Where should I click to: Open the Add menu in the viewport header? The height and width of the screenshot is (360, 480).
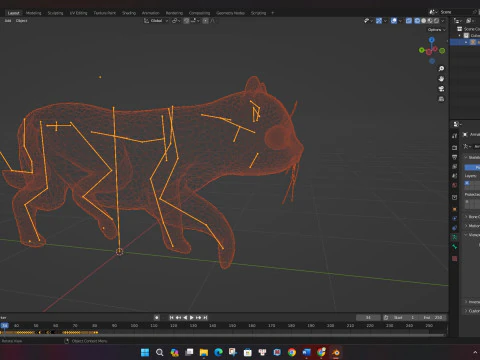[x=8, y=21]
